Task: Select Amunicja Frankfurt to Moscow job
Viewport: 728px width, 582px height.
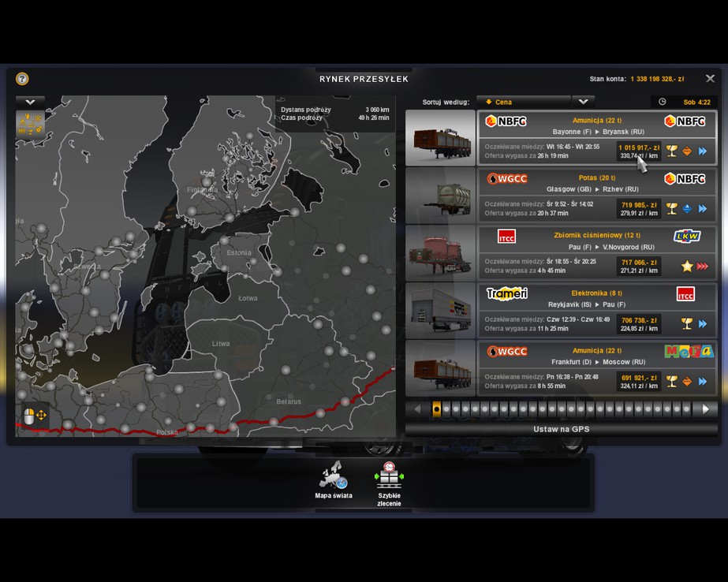Action: click(596, 368)
